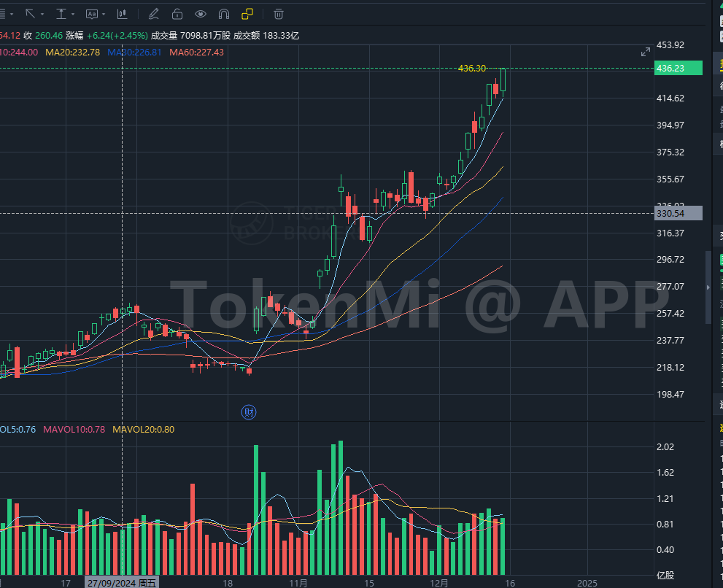Image resolution: width=723 pixels, height=588 pixels.
Task: Click the MA20 indicator label
Action: pos(72,52)
